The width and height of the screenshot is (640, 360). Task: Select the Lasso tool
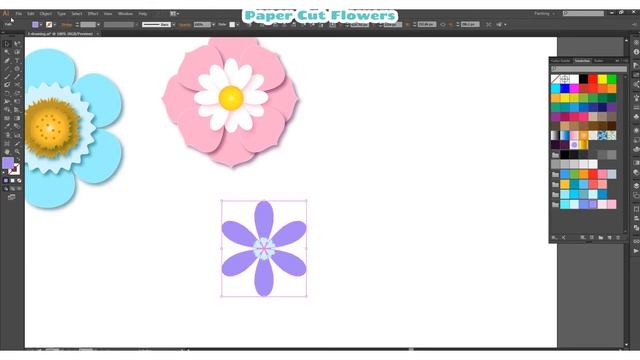click(x=17, y=52)
